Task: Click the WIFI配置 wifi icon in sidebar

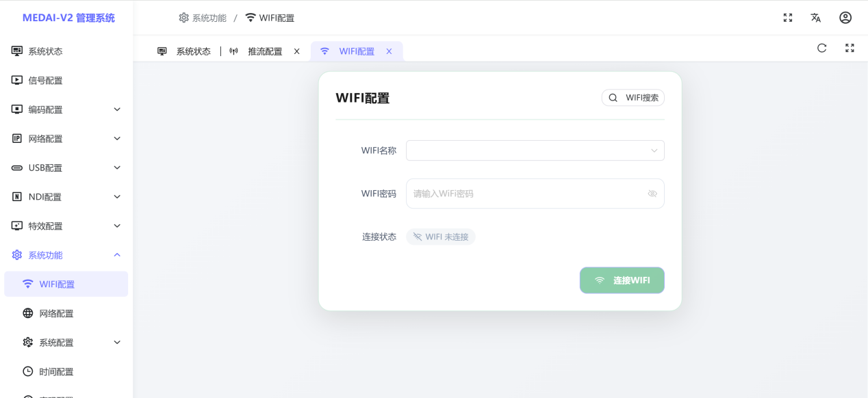Action: click(x=28, y=284)
